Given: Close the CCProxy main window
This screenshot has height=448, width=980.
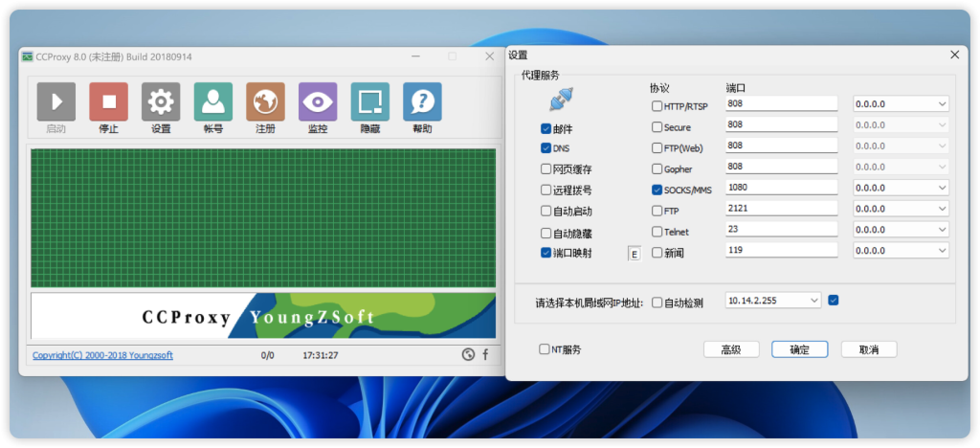Looking at the screenshot, I should (x=489, y=56).
